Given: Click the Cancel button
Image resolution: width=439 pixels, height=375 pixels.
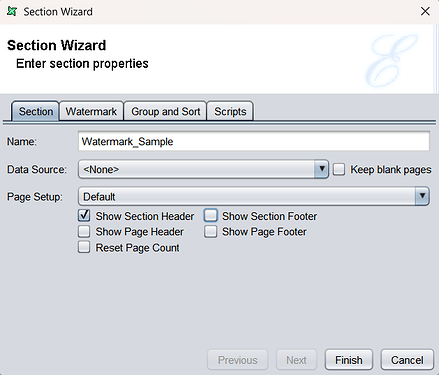Looking at the screenshot, I should tap(407, 360).
